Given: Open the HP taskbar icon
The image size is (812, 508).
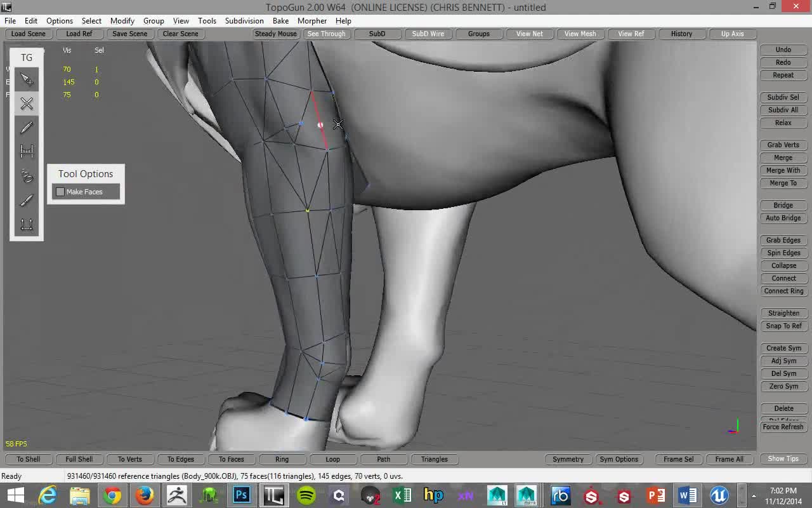Looking at the screenshot, I should click(x=433, y=495).
